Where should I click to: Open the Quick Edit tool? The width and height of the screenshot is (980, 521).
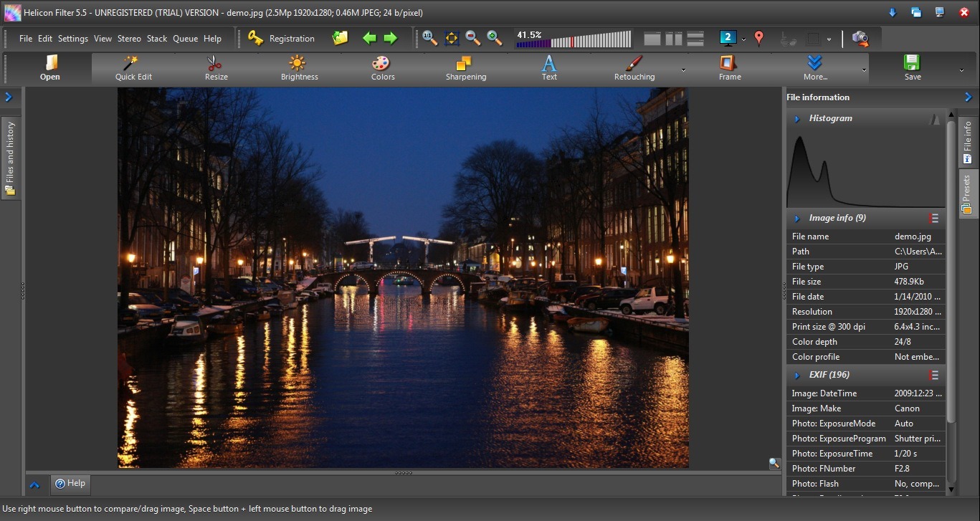[133, 68]
